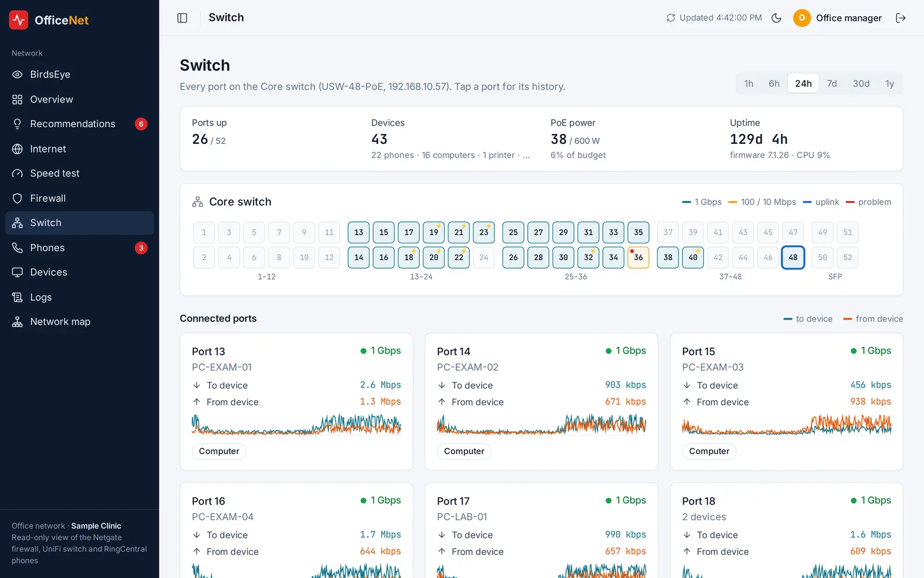Select the 1h time range
The height and width of the screenshot is (578, 924).
pos(748,84)
